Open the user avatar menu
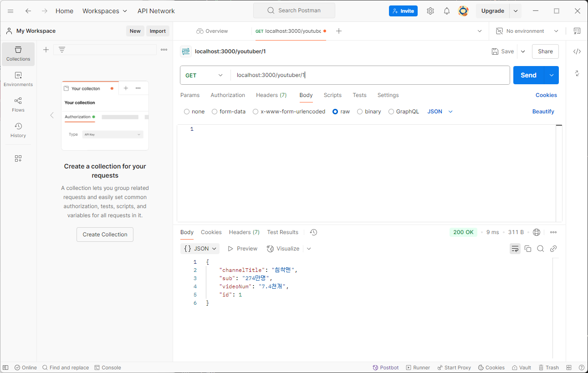 tap(463, 11)
